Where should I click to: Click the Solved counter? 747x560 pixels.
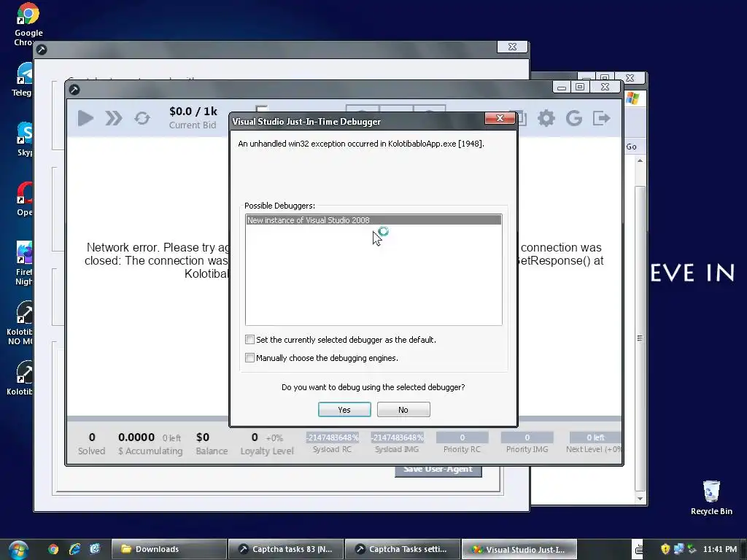[x=91, y=443]
